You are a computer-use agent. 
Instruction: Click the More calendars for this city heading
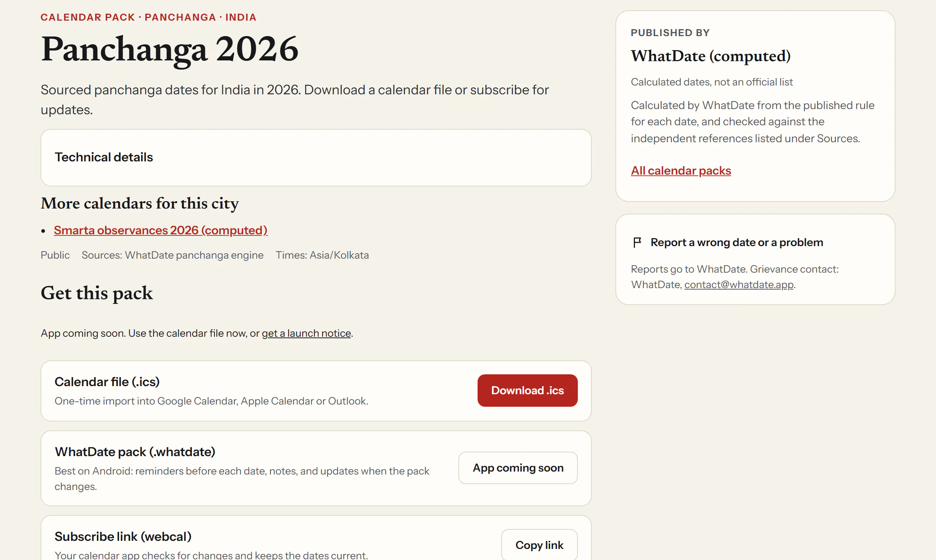click(x=140, y=204)
